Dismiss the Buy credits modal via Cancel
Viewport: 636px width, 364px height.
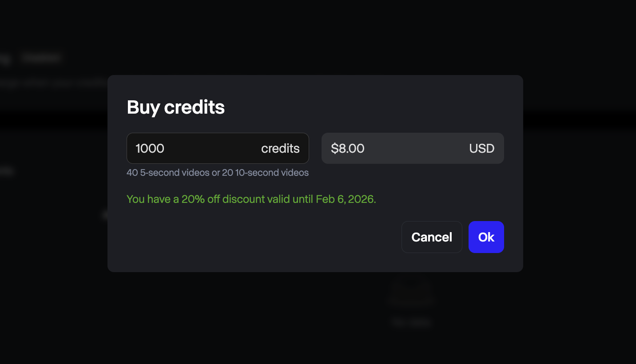[x=431, y=237]
